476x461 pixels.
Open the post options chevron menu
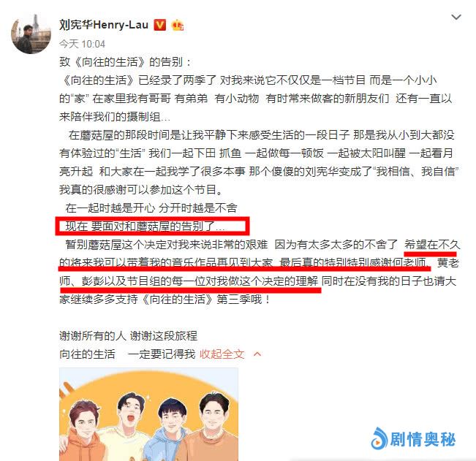[x=456, y=17]
